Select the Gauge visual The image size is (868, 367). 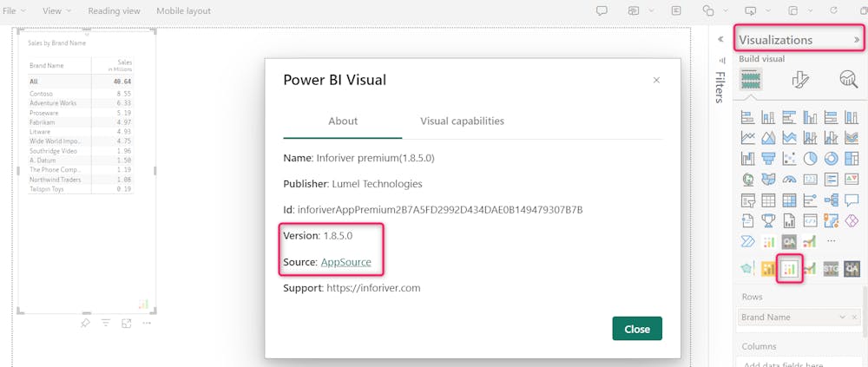click(789, 180)
